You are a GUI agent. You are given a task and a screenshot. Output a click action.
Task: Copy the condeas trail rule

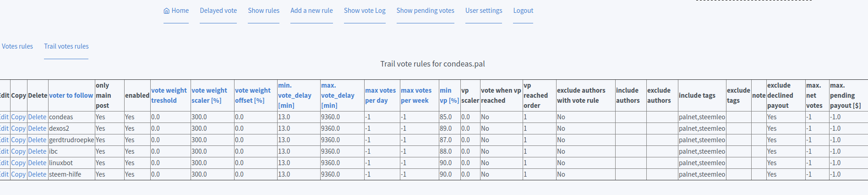[18, 117]
